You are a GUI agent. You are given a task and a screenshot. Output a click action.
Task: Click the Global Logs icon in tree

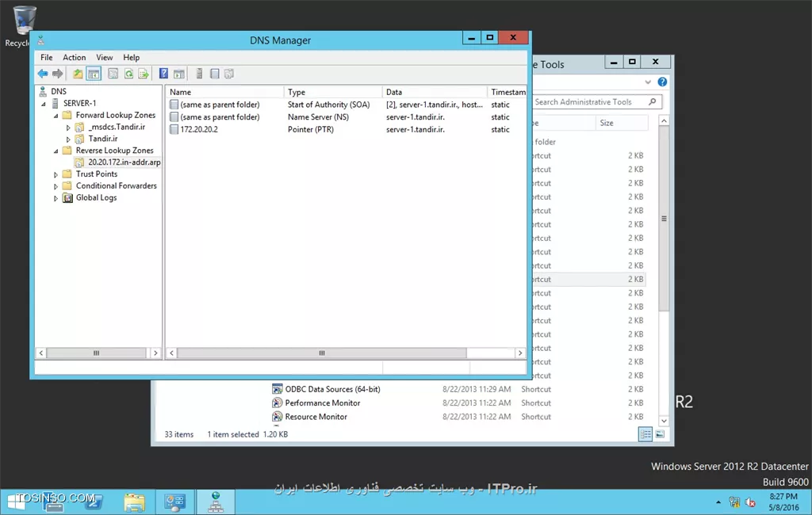pyautogui.click(x=67, y=198)
